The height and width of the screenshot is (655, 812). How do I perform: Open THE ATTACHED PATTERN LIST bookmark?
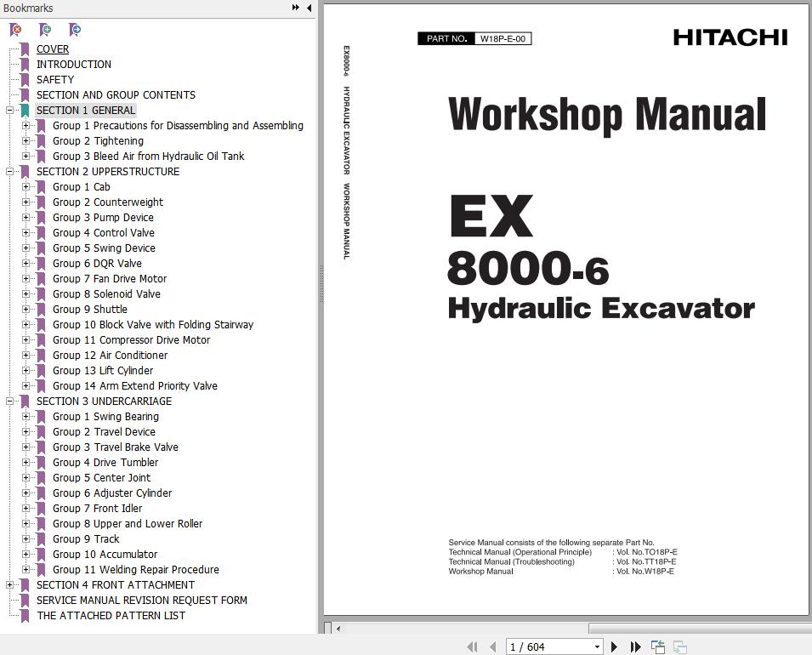click(111, 616)
